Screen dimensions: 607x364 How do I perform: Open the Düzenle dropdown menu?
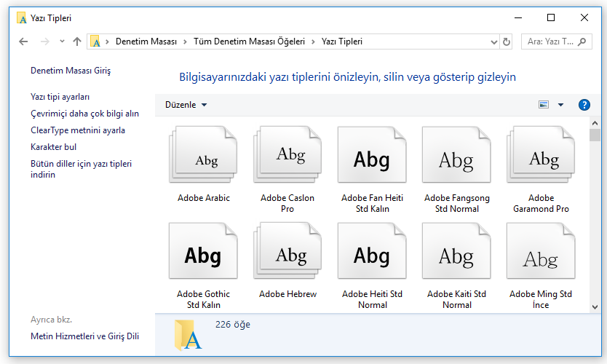pos(186,105)
